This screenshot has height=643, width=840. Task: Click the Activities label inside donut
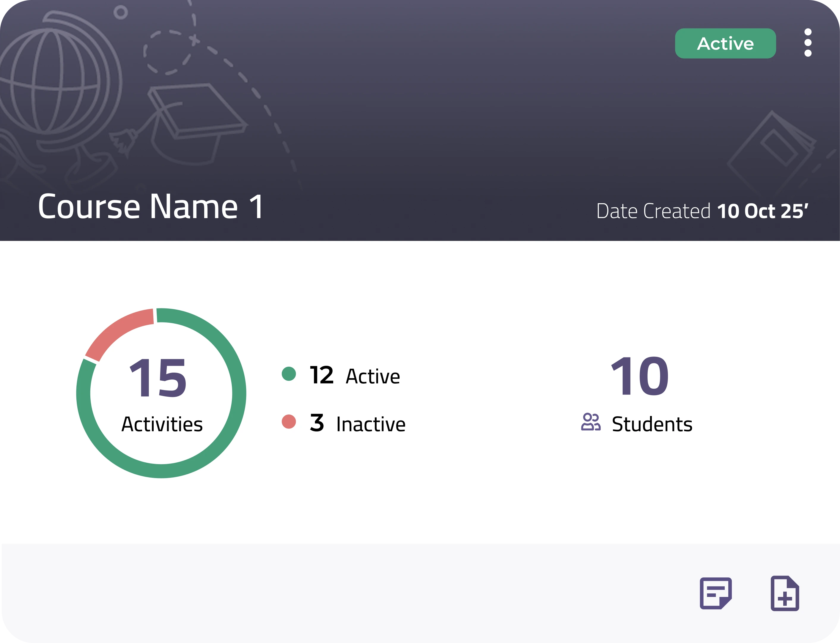(x=162, y=424)
